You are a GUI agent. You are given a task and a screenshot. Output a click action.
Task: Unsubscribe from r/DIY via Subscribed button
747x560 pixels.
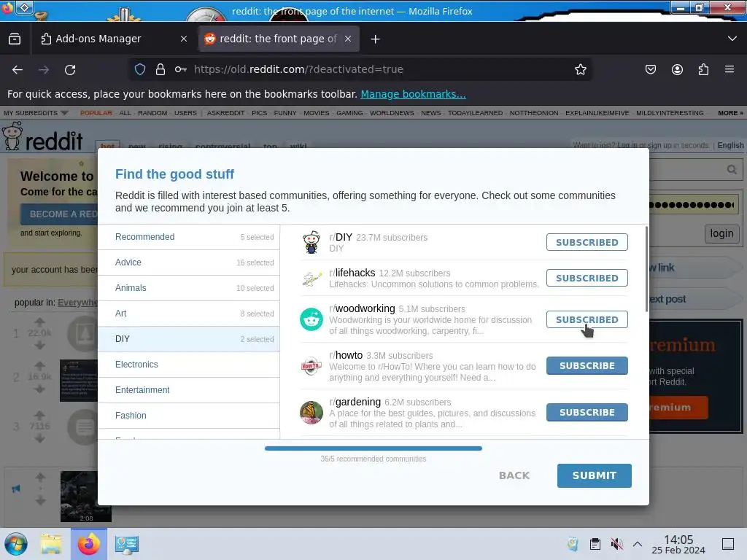click(x=587, y=242)
